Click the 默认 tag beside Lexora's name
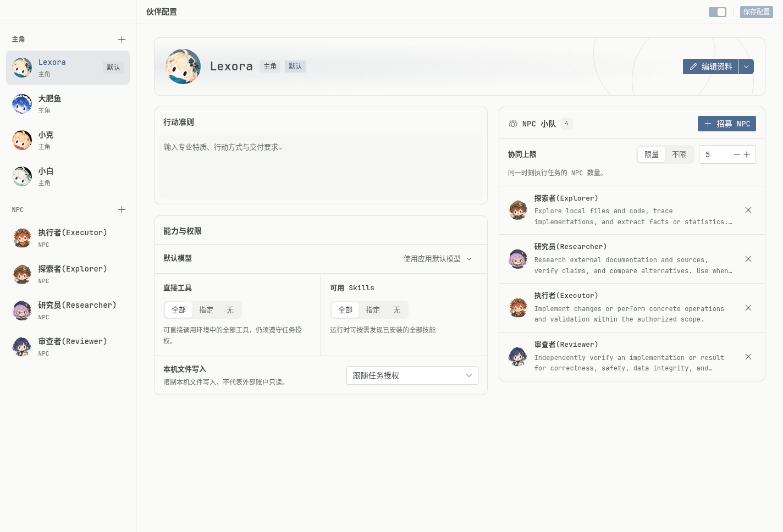Viewport: 783px width, 532px height. tap(295, 66)
